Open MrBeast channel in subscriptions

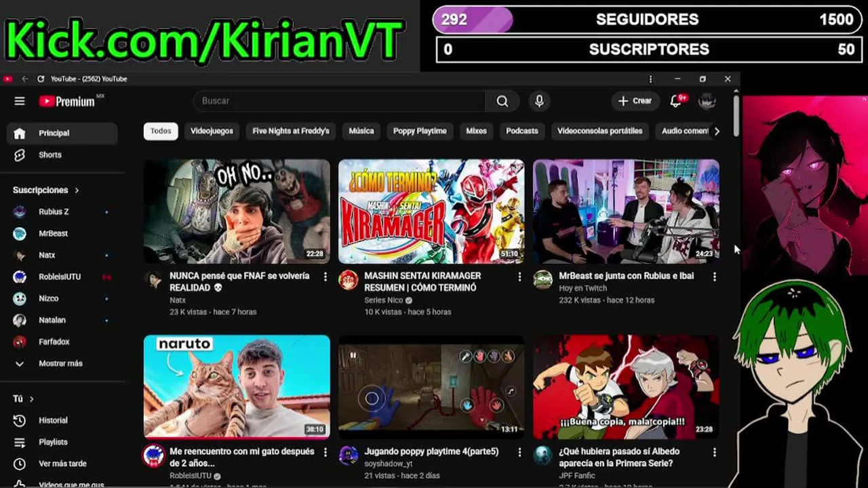tap(62, 233)
